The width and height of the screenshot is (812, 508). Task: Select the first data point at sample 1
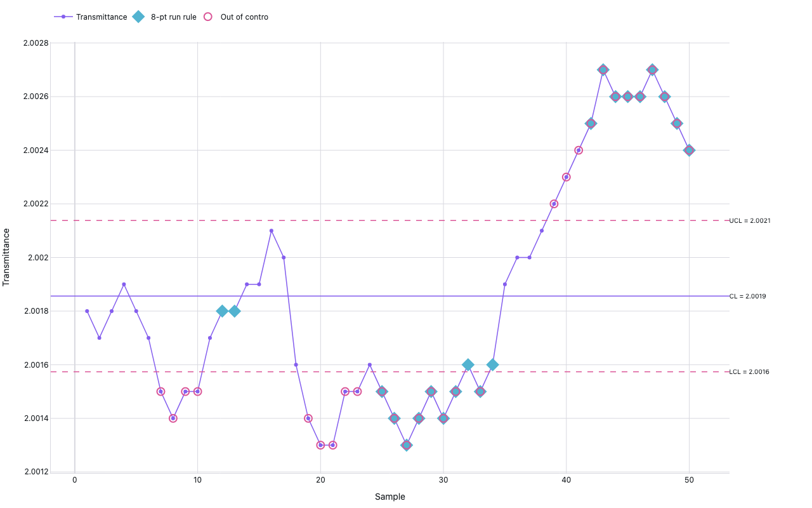point(87,311)
